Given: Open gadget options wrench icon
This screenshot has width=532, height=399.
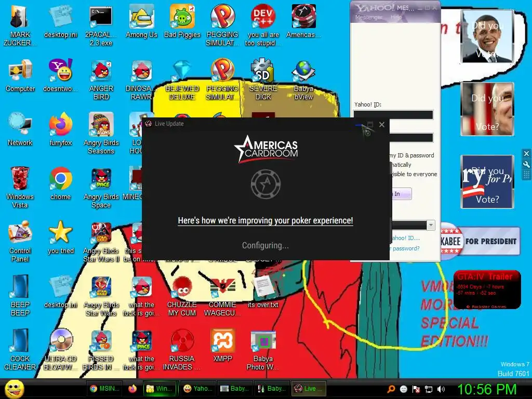Looking at the screenshot, I should 526,164.
